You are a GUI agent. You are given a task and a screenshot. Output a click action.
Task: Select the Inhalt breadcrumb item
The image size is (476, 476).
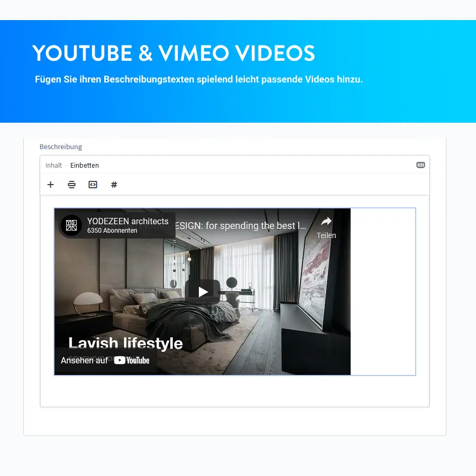(x=53, y=166)
